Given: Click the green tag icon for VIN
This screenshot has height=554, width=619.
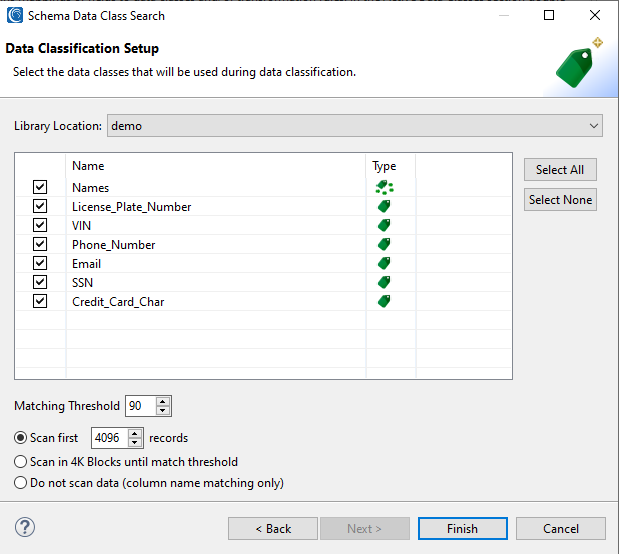Looking at the screenshot, I should pos(384,225).
